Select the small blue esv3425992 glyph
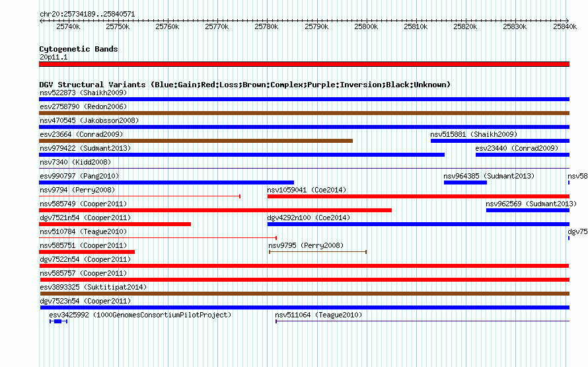 point(58,321)
